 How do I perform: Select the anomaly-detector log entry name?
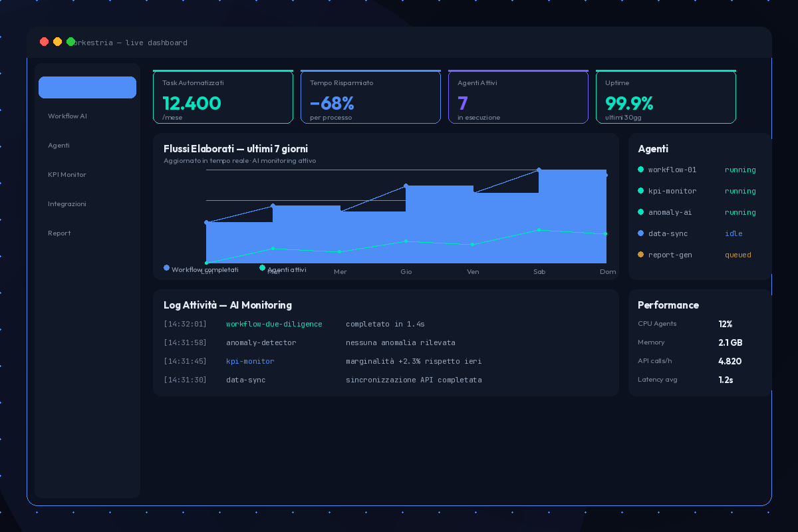pos(261,343)
